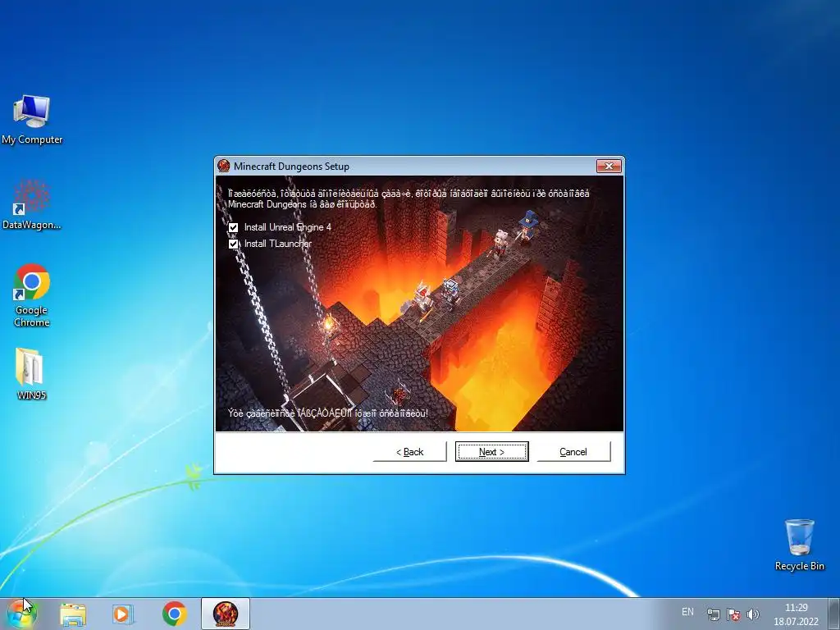Select the DataWagon desktop shortcut
Screen dimensions: 840x630
click(32, 204)
